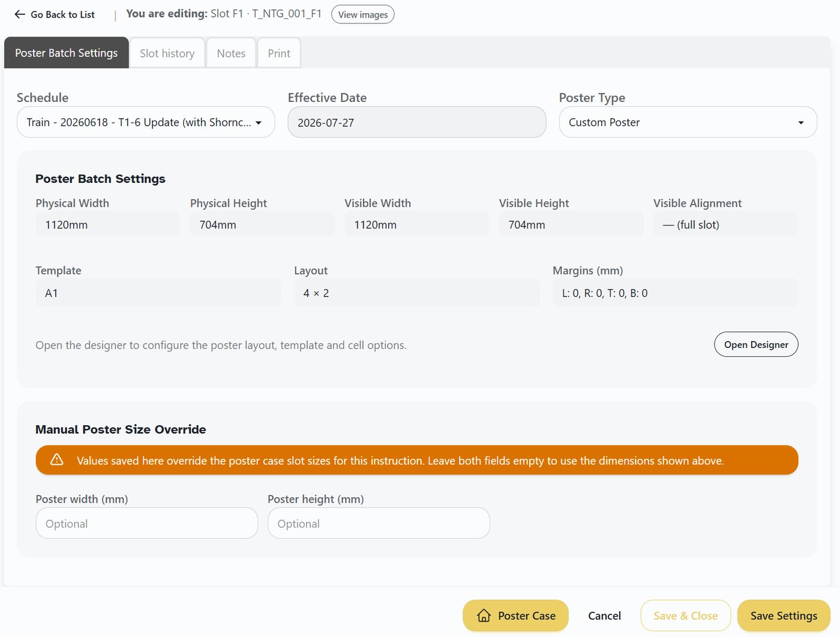Open the Notes tab
840x637 pixels.
231,53
